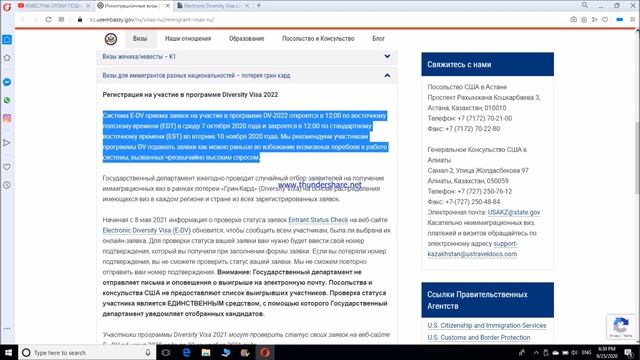Collapse the лотерея грин кард section
Viewport: 640px width, 360px height.
click(x=247, y=76)
